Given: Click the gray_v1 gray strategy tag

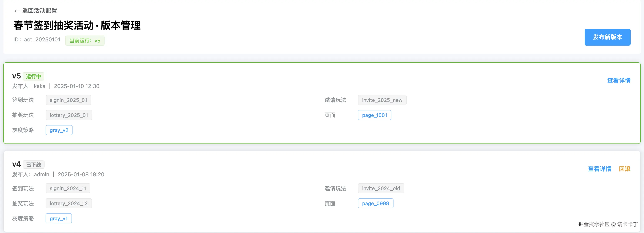Looking at the screenshot, I should pyautogui.click(x=59, y=219).
